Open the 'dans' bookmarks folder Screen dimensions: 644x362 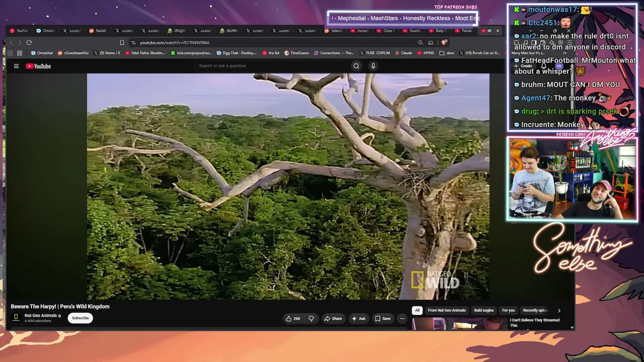point(447,53)
